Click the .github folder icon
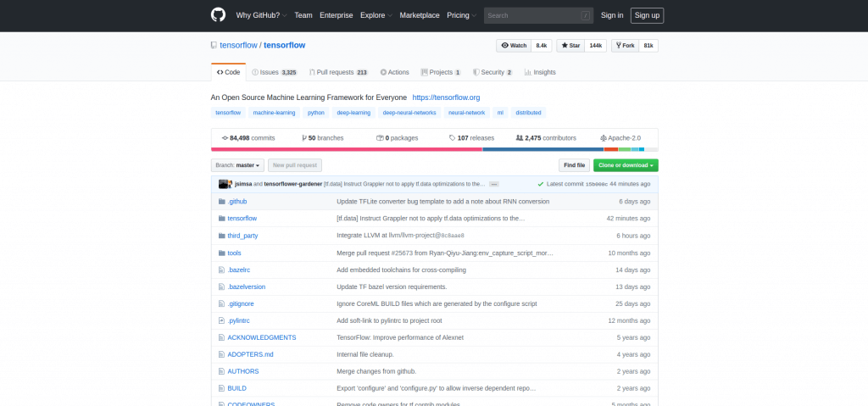Viewport: 868px width, 406px height. point(222,201)
